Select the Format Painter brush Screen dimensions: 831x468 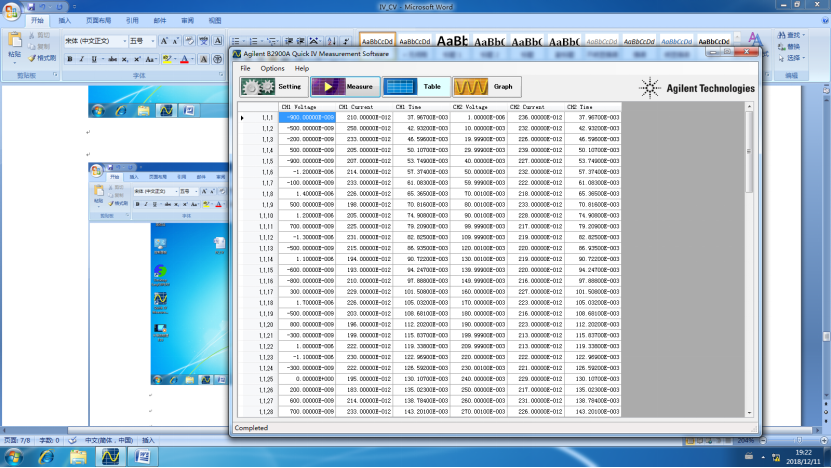[x=42, y=58]
